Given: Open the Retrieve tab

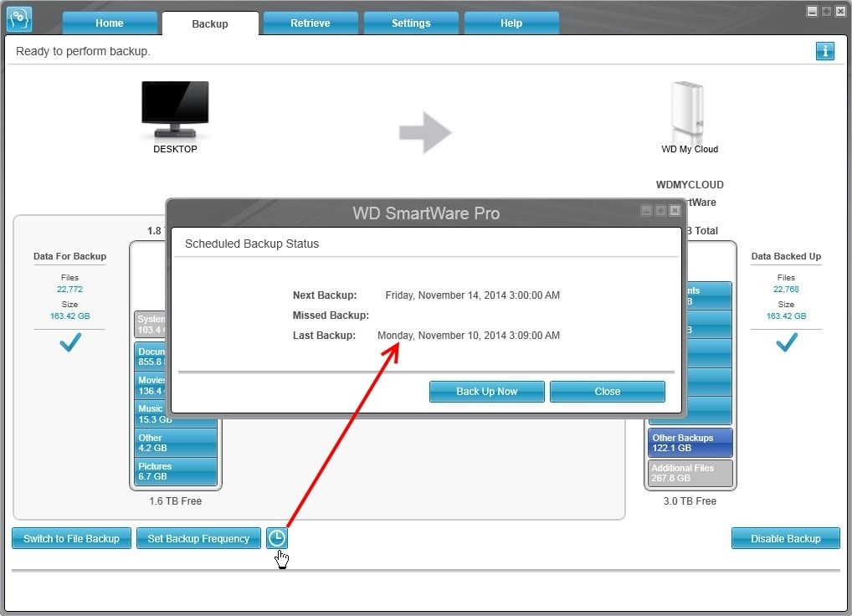Looking at the screenshot, I should [x=311, y=23].
